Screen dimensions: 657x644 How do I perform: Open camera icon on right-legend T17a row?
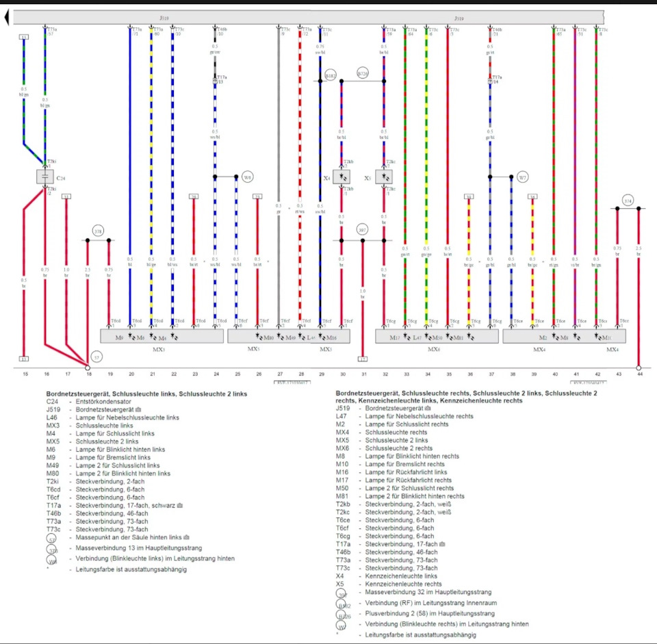pyautogui.click(x=442, y=544)
